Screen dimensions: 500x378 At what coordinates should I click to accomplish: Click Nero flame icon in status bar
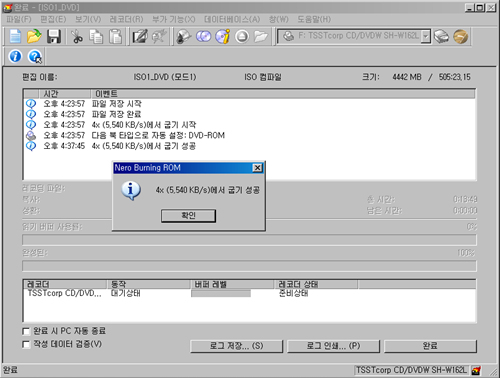point(476,370)
